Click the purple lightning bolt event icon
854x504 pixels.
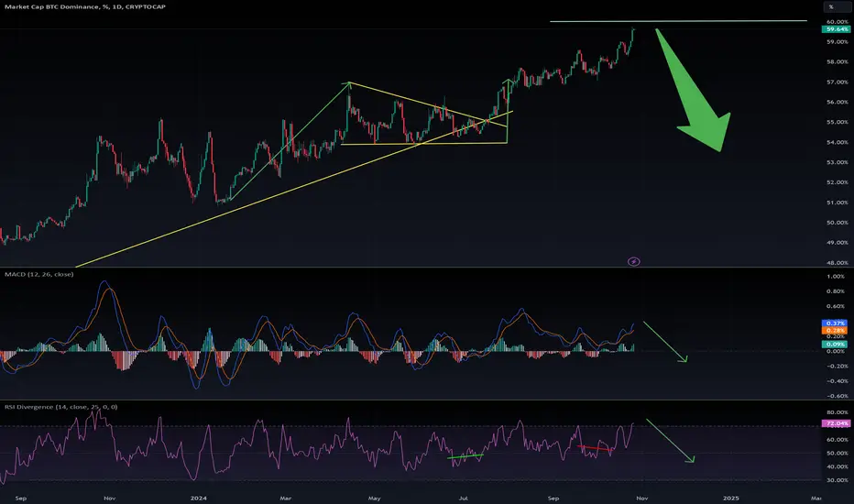coord(633,261)
